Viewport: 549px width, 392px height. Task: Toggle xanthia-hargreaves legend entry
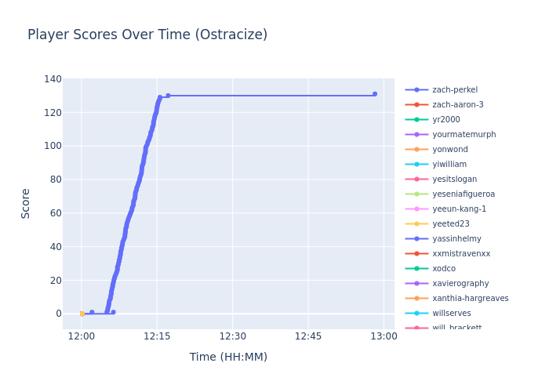pos(470,299)
